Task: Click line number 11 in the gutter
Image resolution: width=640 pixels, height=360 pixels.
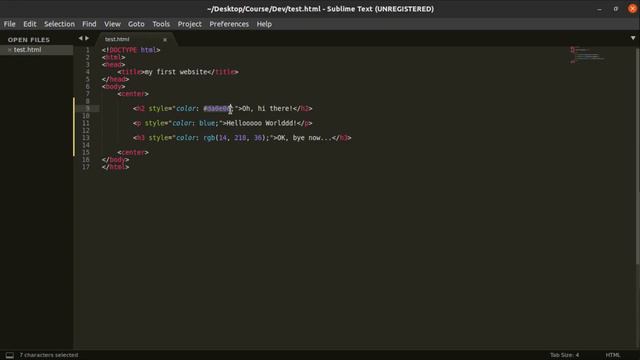Action: [86, 123]
